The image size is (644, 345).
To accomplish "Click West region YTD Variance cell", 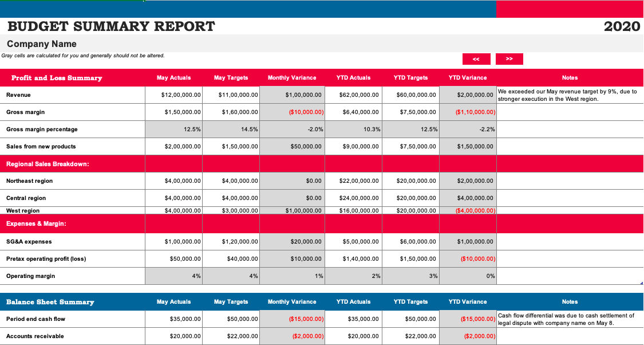I will click(x=468, y=210).
